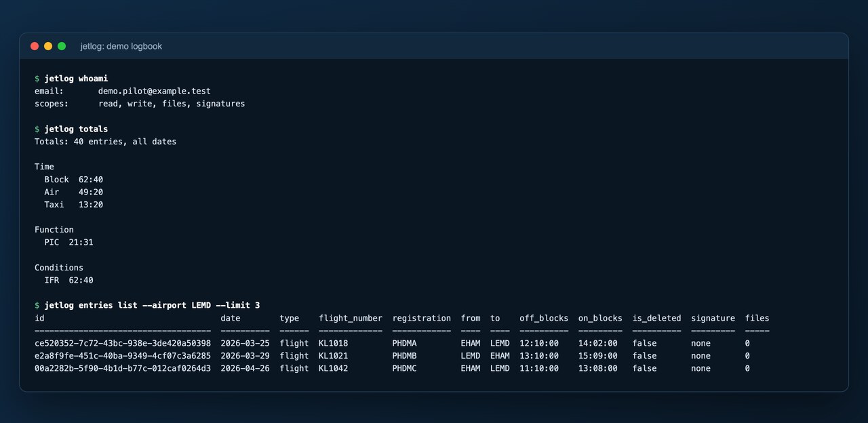Click the date 2026-03-25
The image size is (868, 423).
(x=245, y=343)
